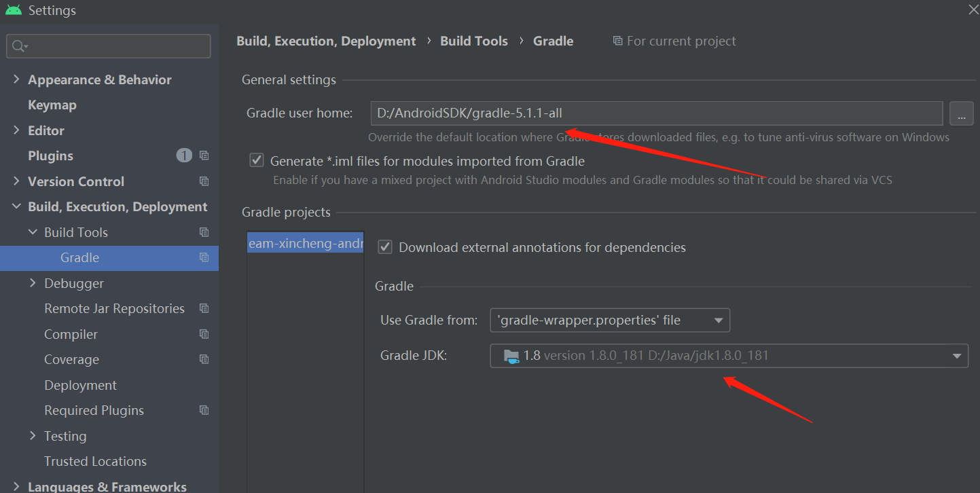Click the project-level icon beside Coverage
Viewport: 980px width, 493px height.
click(x=204, y=359)
